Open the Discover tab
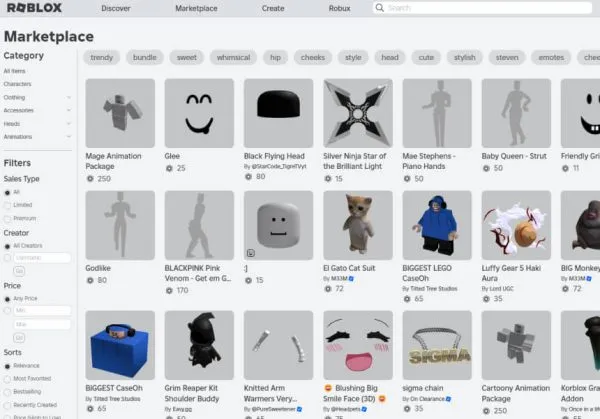Image resolution: width=600 pixels, height=419 pixels. click(116, 8)
